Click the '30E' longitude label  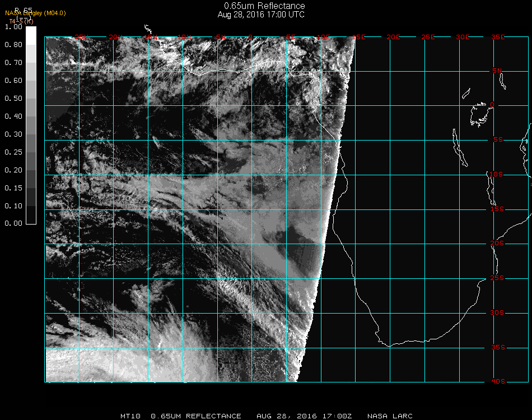pos(463,37)
